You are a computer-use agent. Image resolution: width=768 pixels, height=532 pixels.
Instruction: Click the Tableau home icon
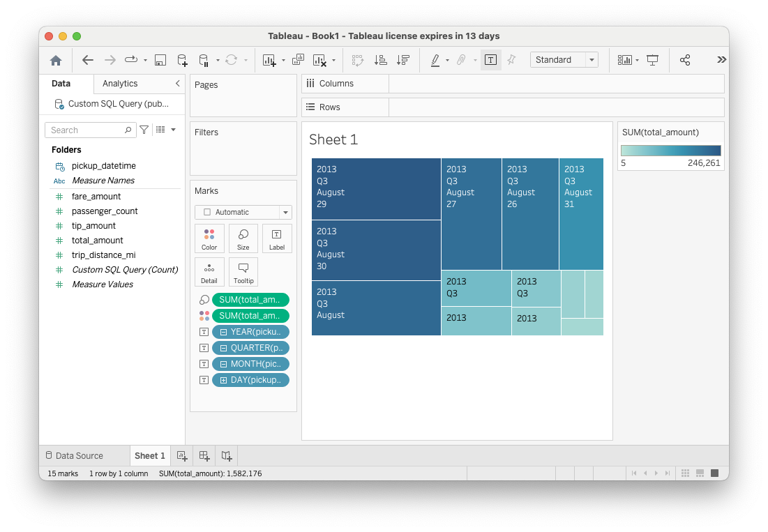tap(56, 61)
